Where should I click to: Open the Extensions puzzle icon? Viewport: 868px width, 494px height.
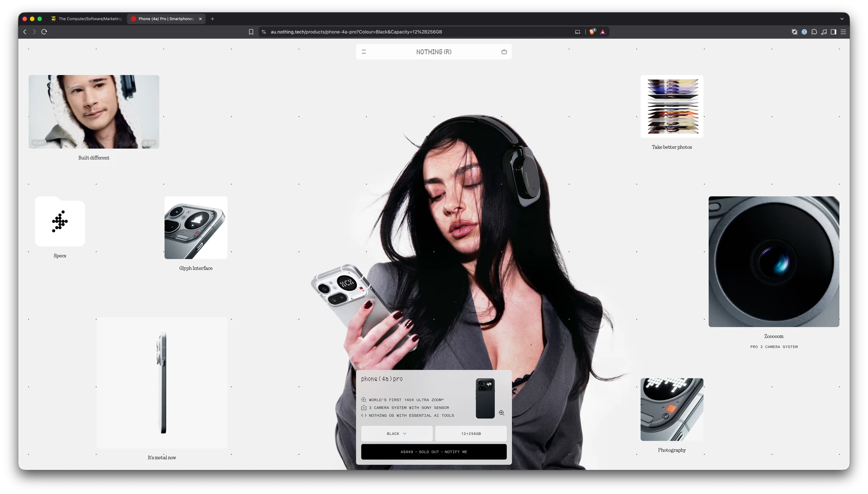tap(814, 32)
